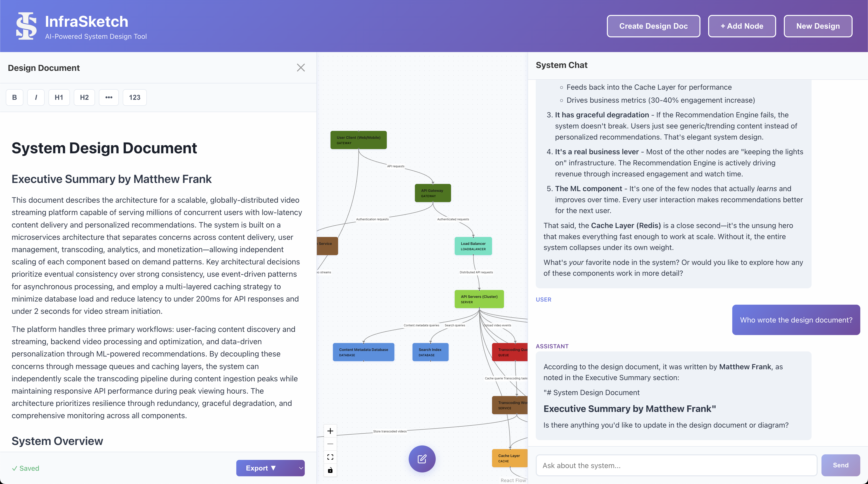
Task: Select the Cache Layer node
Action: pos(509,458)
